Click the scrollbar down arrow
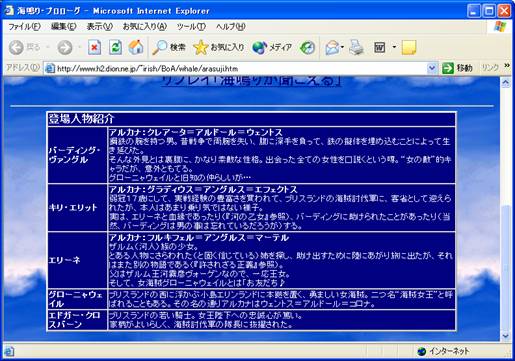 506,336
